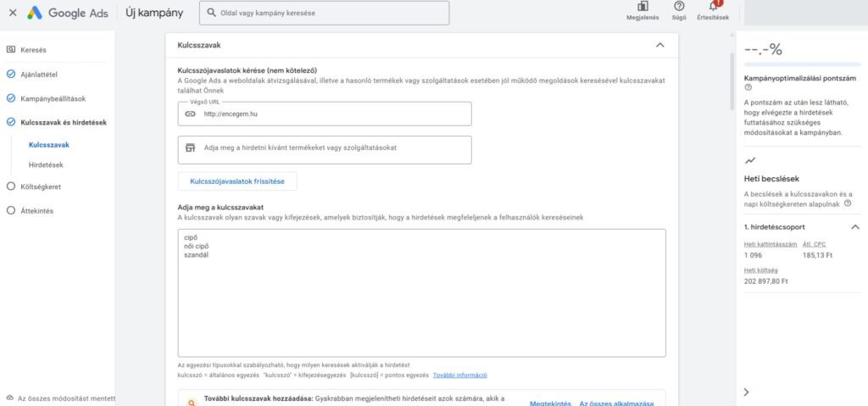Collapse the 1. hirdetéscsoport estimates

854,227
